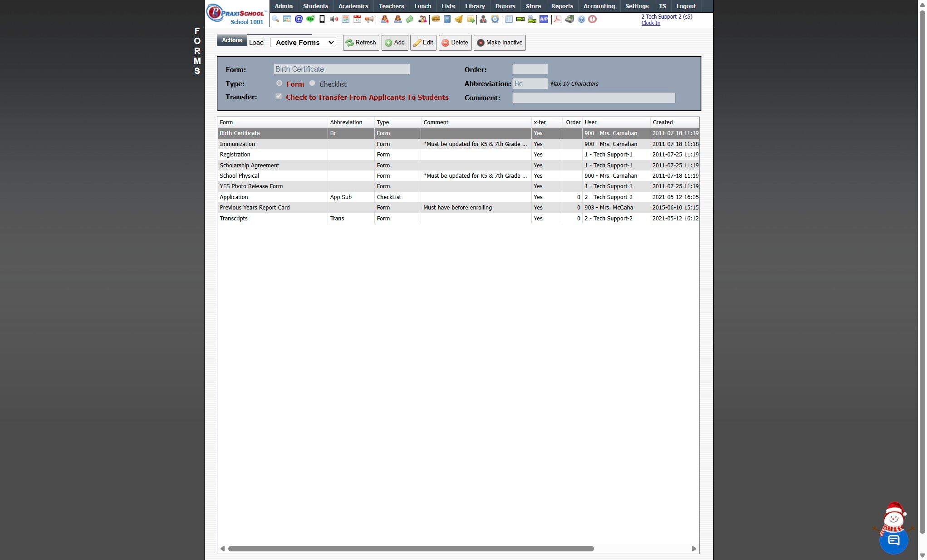
Task: Open the Active Forms load dropdown
Action: pyautogui.click(x=303, y=43)
